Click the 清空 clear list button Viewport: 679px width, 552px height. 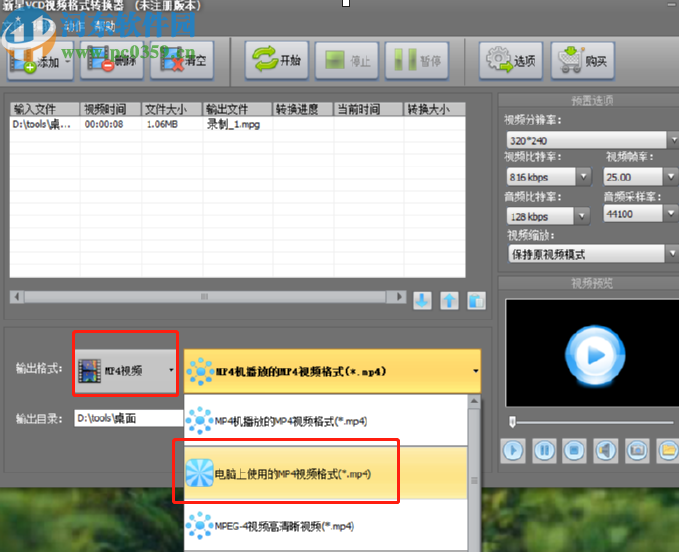click(x=182, y=60)
